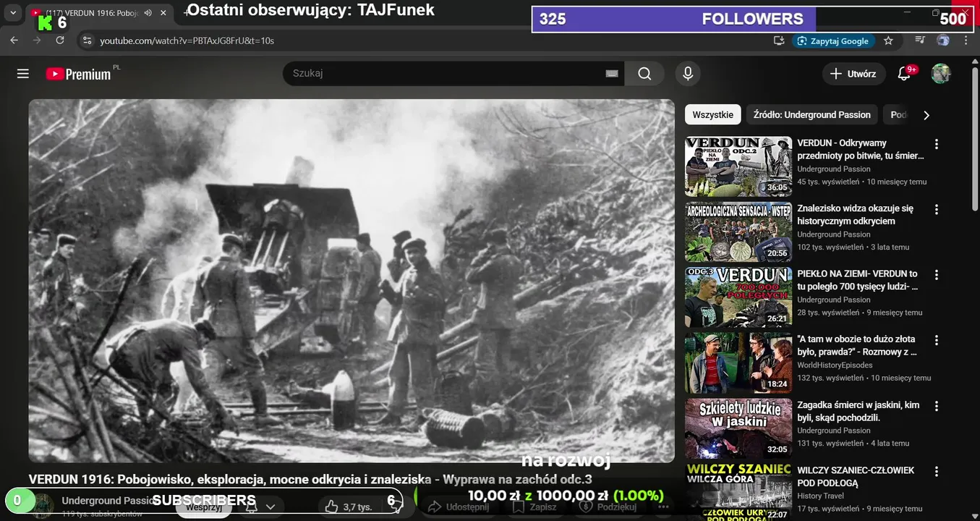
Task: Bookmark this page with the star icon
Action: click(x=889, y=41)
